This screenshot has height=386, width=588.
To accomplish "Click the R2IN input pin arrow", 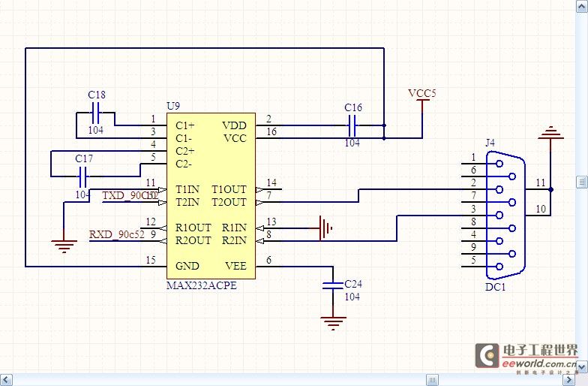I will click(259, 240).
